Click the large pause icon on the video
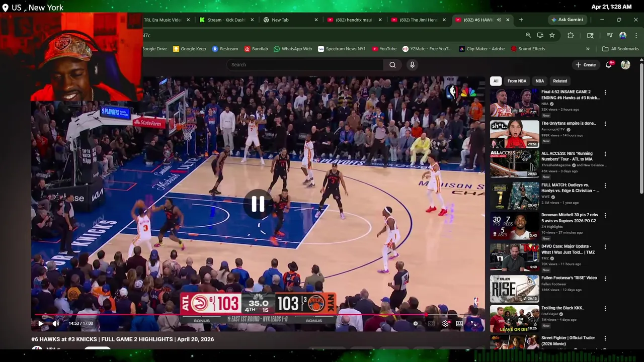This screenshot has height=362, width=644. click(258, 204)
